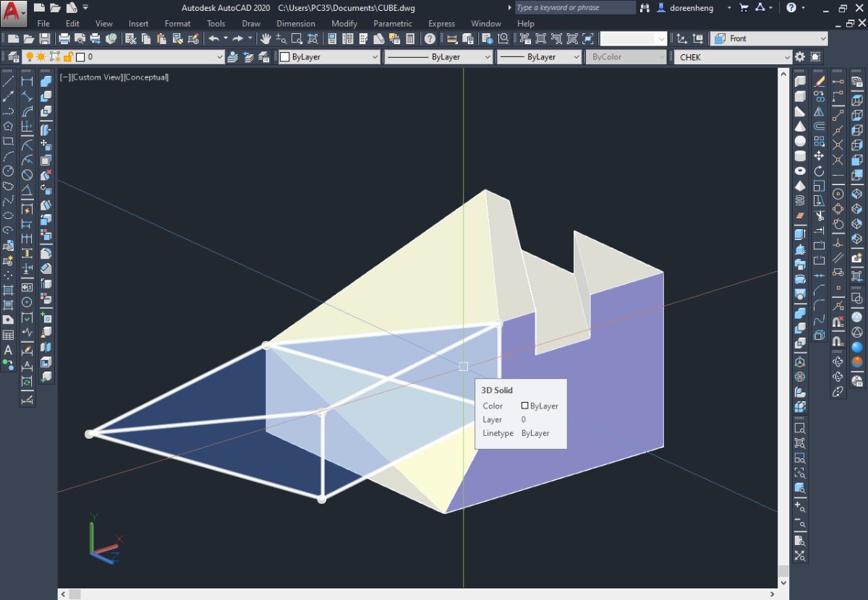The width and height of the screenshot is (868, 600).
Task: Open the Modify menu
Action: point(344,24)
